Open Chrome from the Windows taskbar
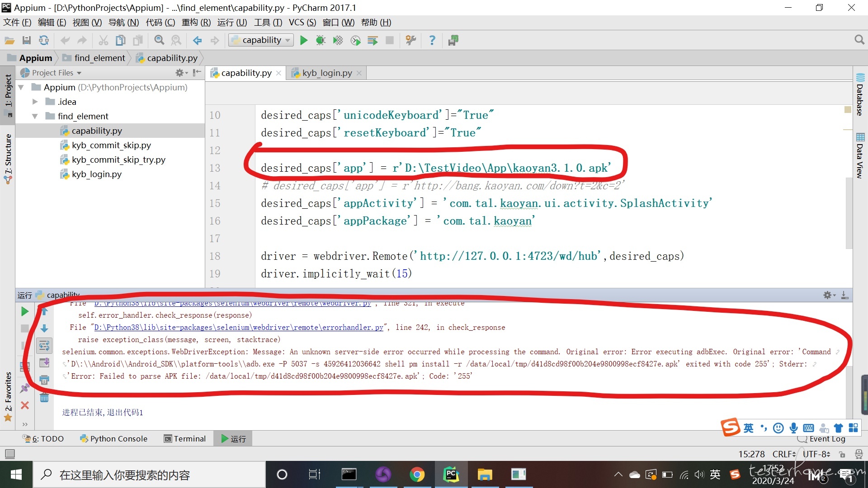The image size is (868, 488). click(417, 474)
